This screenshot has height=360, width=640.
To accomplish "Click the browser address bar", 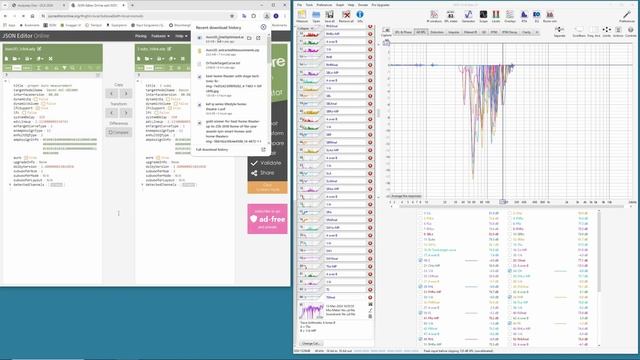I will 139,16.
